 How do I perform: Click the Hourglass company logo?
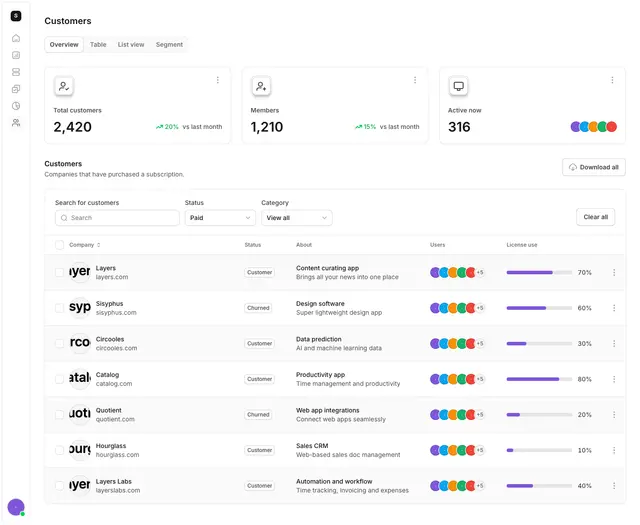coord(80,450)
